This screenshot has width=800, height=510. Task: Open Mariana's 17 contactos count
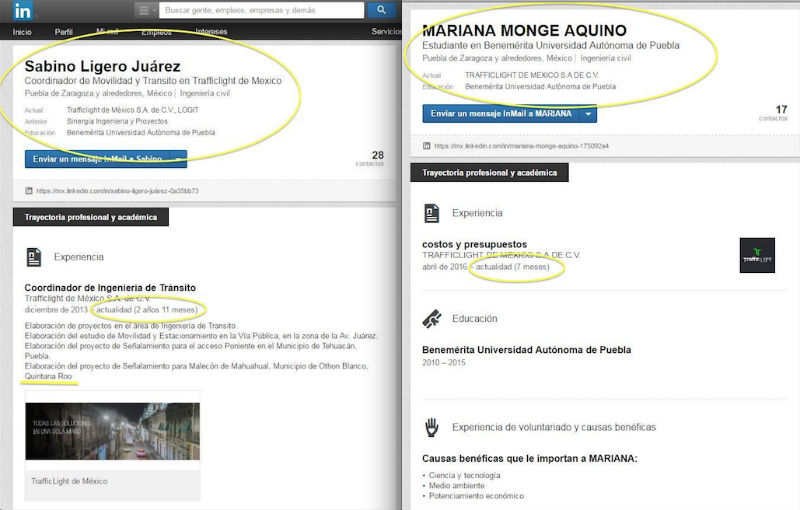point(774,113)
